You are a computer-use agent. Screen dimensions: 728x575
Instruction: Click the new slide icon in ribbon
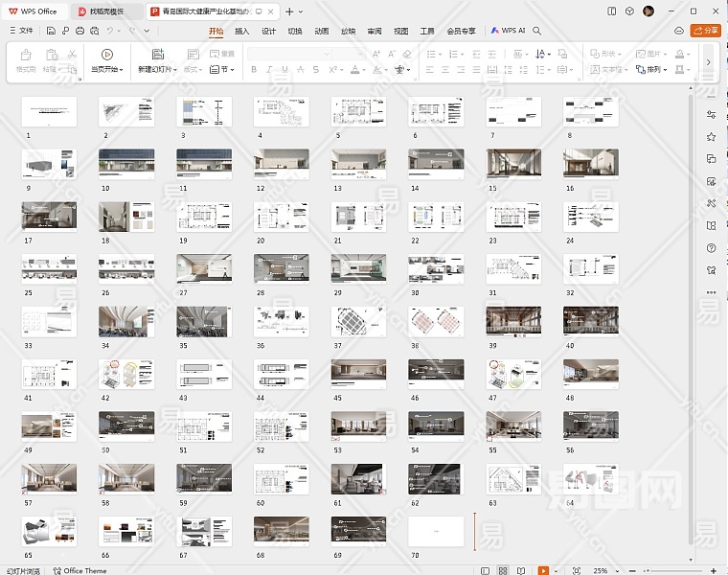point(158,55)
